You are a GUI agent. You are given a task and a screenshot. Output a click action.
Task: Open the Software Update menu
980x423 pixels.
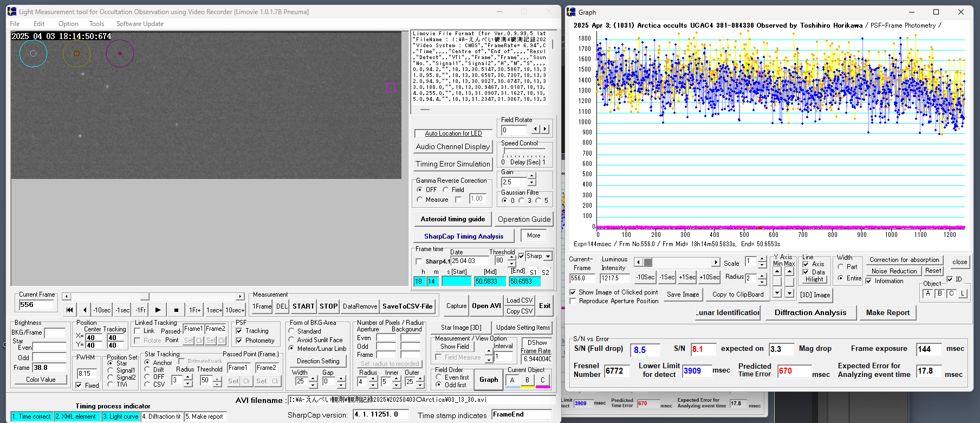coord(140,24)
